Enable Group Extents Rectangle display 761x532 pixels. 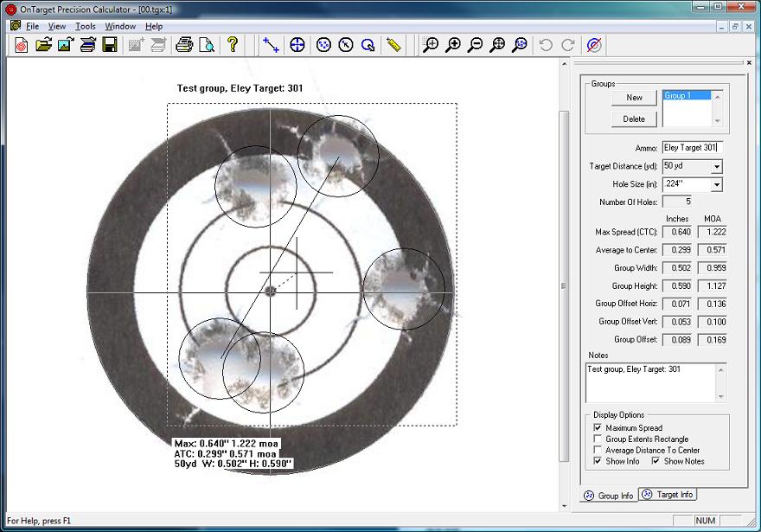pos(597,437)
